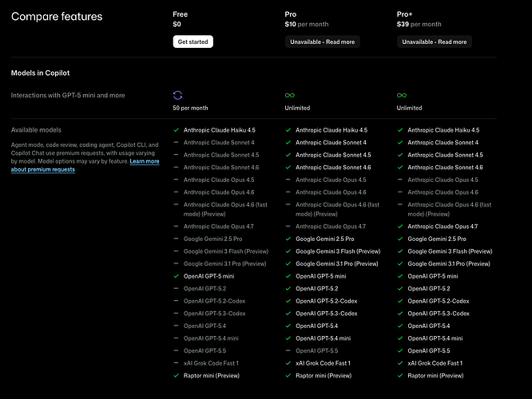
Task: Click the Unlimited text in the Pro column
Action: pyautogui.click(x=297, y=108)
